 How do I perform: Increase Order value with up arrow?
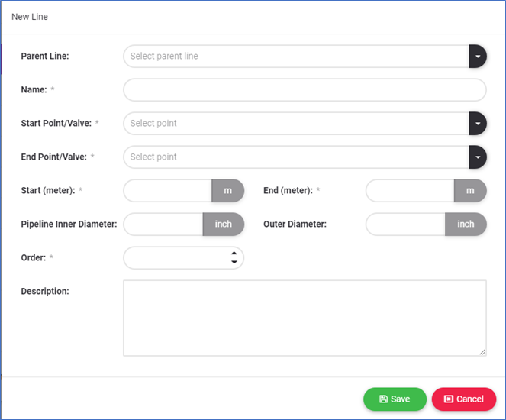coord(234,254)
